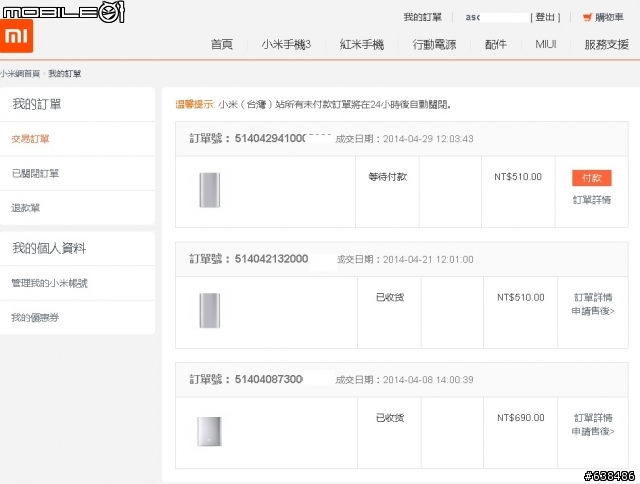Open the shopping cart icon

click(x=587, y=17)
